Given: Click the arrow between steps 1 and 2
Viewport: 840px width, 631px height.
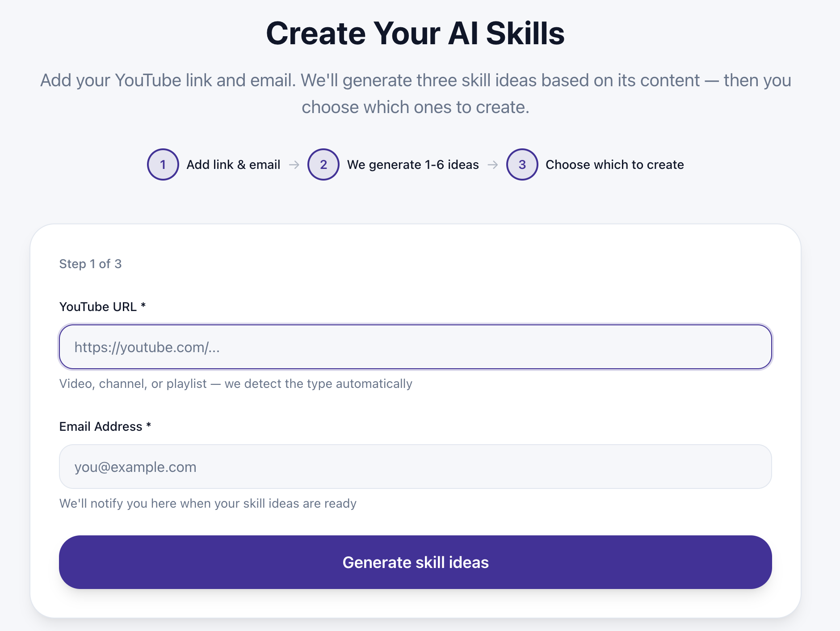Looking at the screenshot, I should (x=294, y=164).
